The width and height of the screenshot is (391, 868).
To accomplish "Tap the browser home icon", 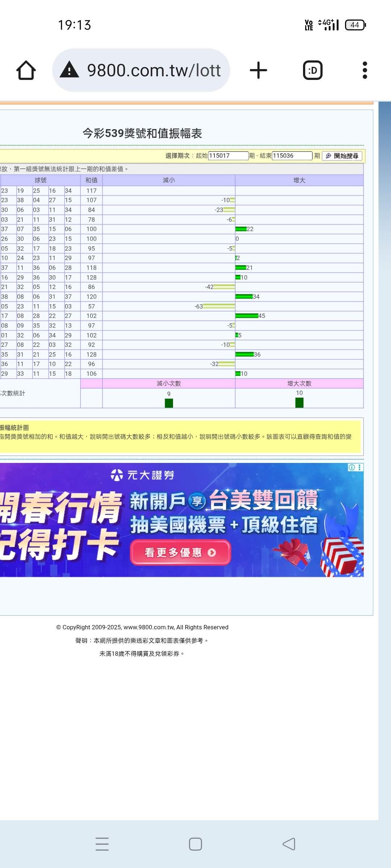I will 26,70.
